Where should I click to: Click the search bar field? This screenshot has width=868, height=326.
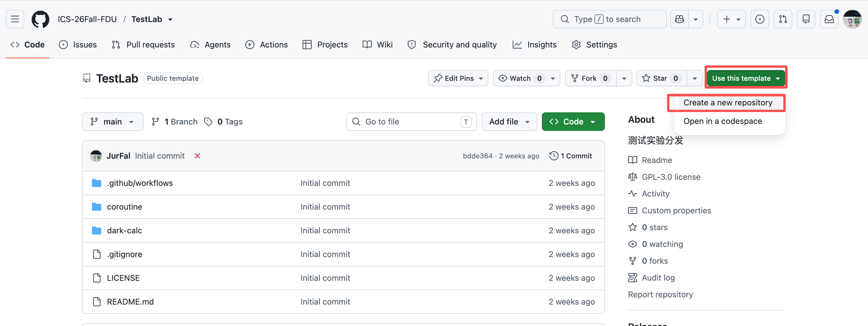click(610, 19)
